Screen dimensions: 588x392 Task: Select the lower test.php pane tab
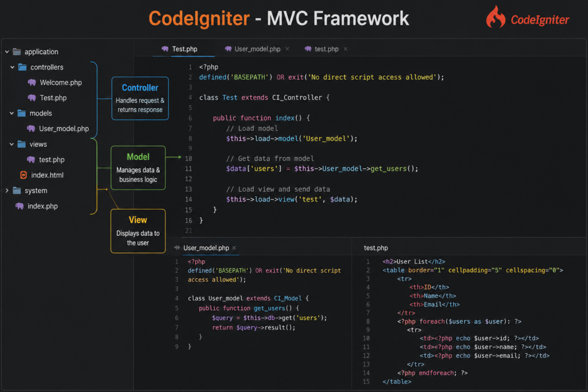tap(376, 248)
